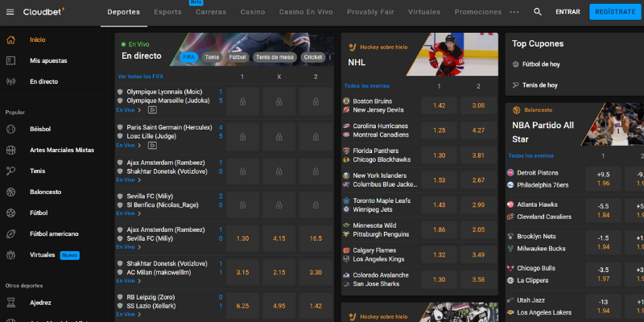Click the search magnifier icon

(537, 12)
